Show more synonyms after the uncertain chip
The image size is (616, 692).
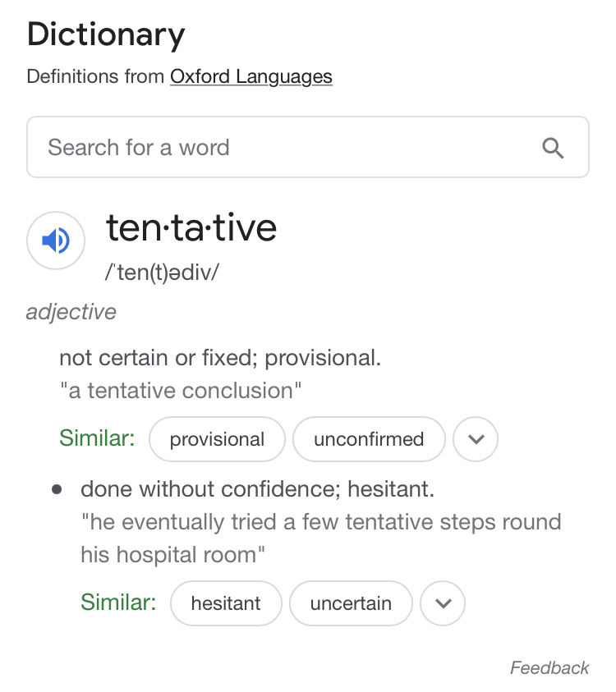tap(443, 603)
